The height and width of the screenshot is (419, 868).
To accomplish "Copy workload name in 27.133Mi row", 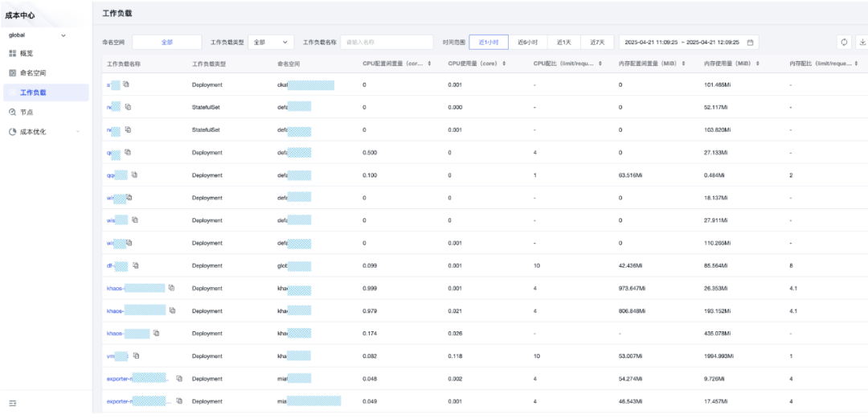I will coord(128,152).
